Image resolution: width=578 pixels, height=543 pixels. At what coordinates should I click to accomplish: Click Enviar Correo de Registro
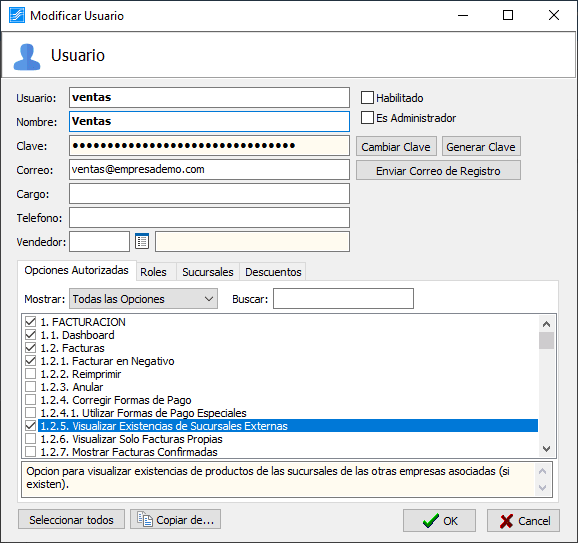coord(438,171)
